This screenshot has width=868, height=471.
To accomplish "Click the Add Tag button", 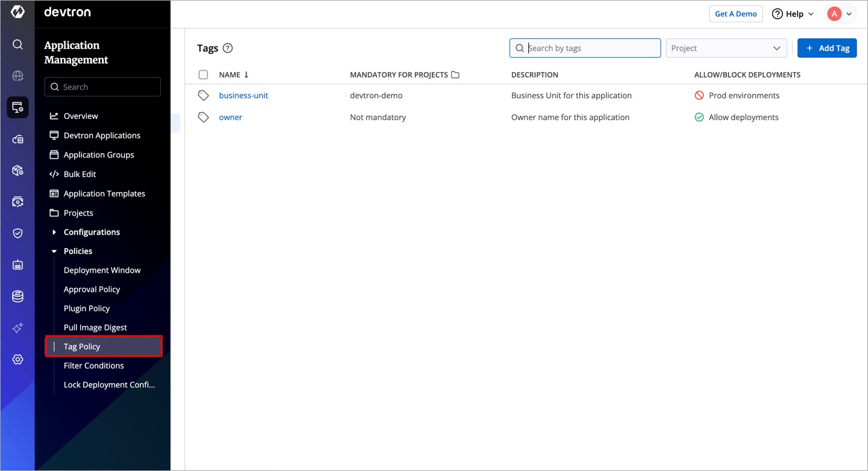I will pyautogui.click(x=827, y=48).
